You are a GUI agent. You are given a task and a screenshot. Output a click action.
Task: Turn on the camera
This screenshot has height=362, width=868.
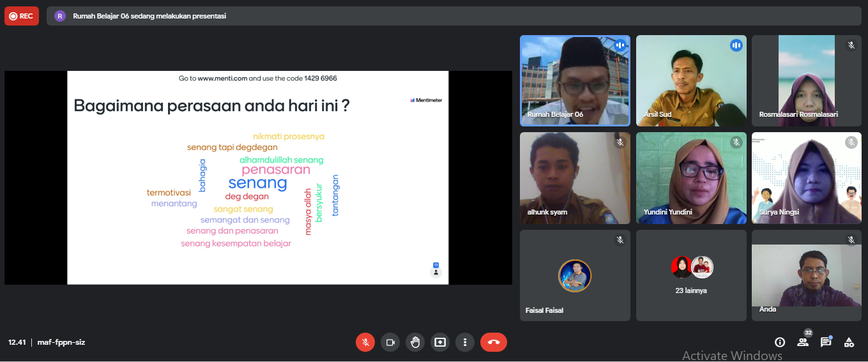(390, 342)
